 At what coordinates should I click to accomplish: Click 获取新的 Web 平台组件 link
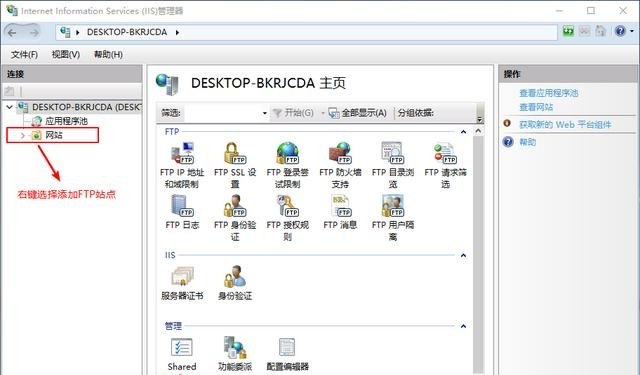click(x=565, y=124)
